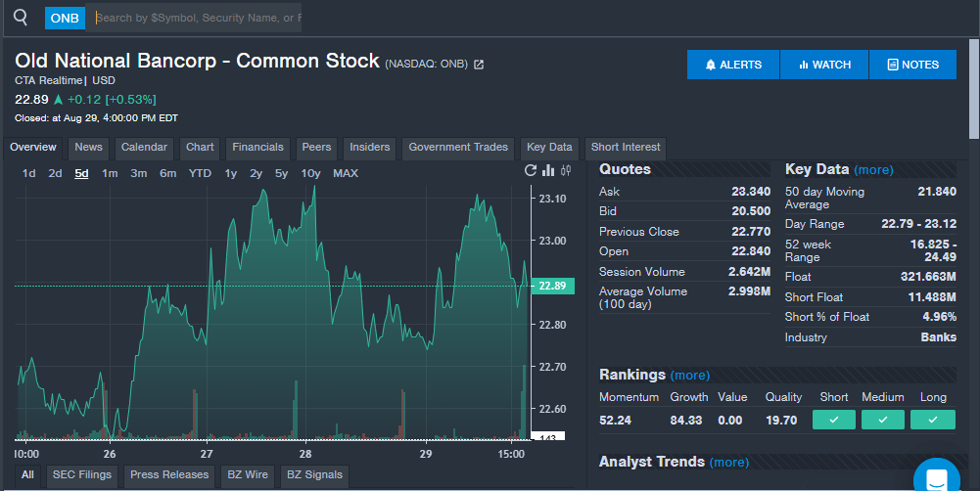The height and width of the screenshot is (491, 980).
Task: Select the 1m chart range
Action: 110,174
